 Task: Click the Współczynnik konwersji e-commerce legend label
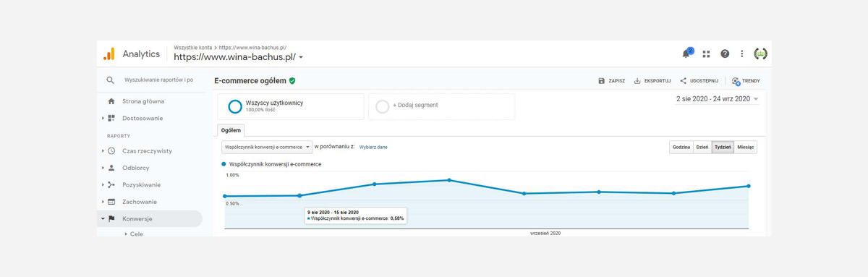pyautogui.click(x=275, y=164)
